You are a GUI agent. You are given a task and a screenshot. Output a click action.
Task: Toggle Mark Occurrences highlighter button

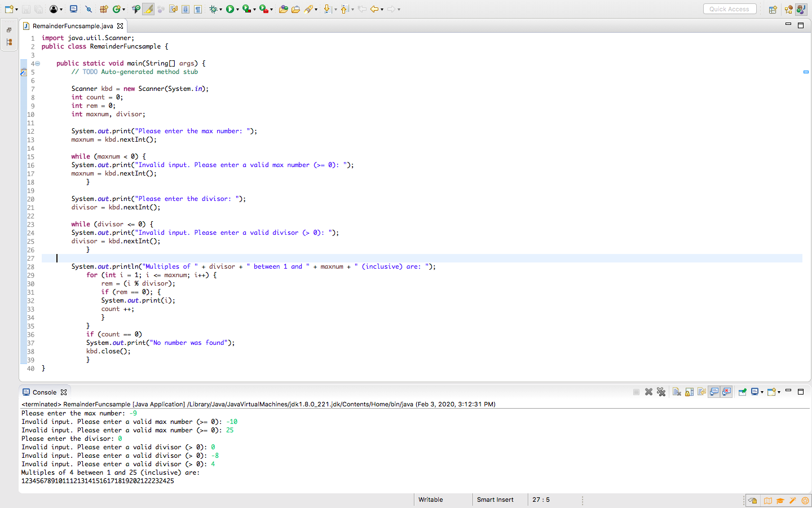pyautogui.click(x=148, y=9)
